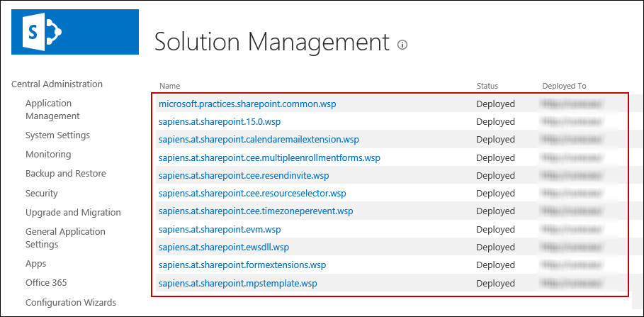Click Deployed status of mpstemplate.wsp row
This screenshot has width=644, height=317.
tap(495, 283)
